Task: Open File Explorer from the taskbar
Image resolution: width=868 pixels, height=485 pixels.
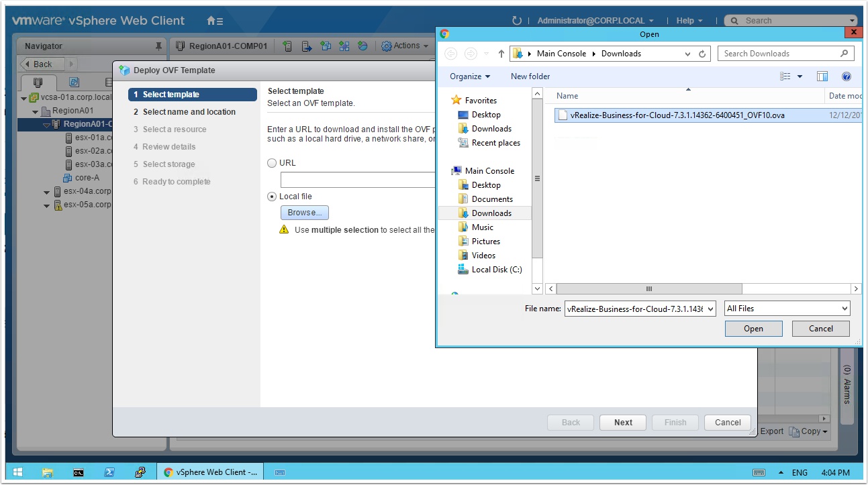Action: [48, 472]
